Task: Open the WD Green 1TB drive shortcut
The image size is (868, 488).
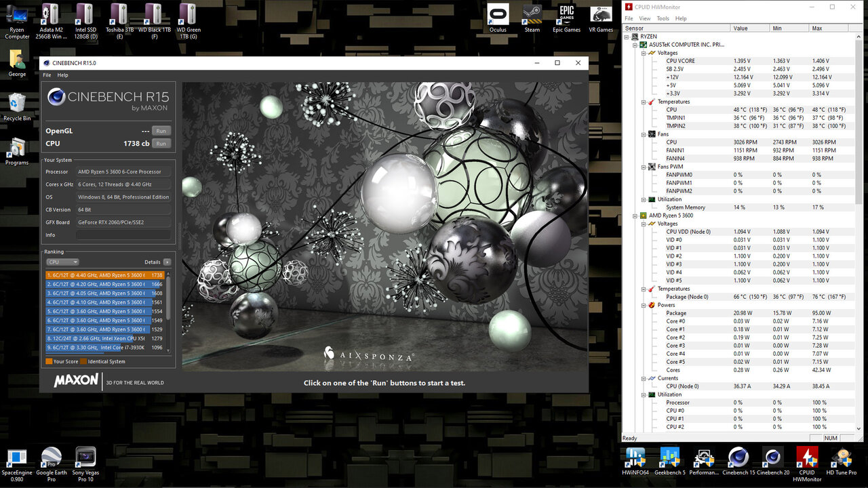Action: (189, 22)
